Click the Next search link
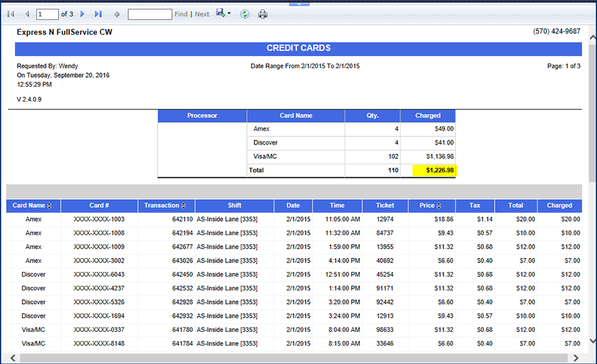The image size is (597, 364). tap(202, 14)
